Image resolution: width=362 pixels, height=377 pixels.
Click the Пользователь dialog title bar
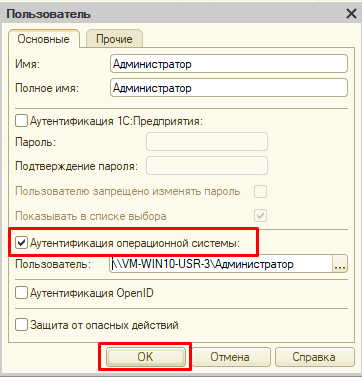click(x=173, y=14)
